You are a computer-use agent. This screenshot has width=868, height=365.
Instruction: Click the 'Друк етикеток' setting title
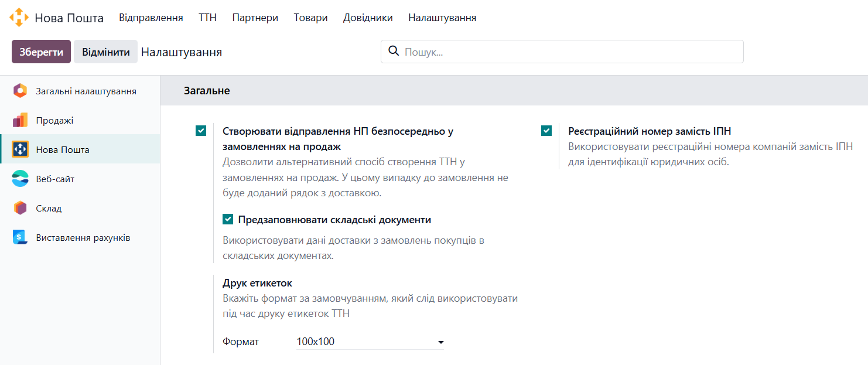tap(257, 283)
